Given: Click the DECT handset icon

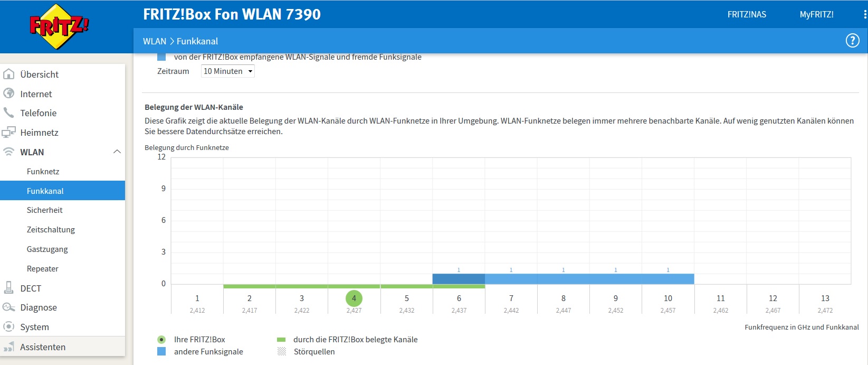Looking at the screenshot, I should pos(8,288).
